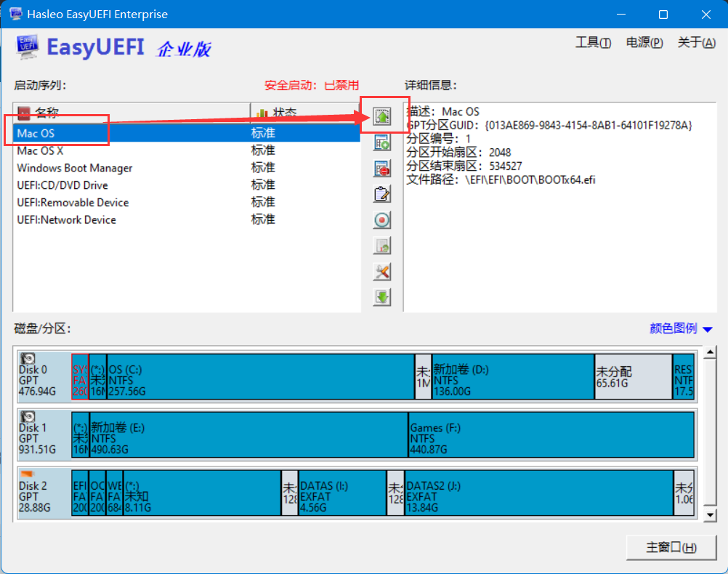Create a new boot entry

pyautogui.click(x=381, y=142)
